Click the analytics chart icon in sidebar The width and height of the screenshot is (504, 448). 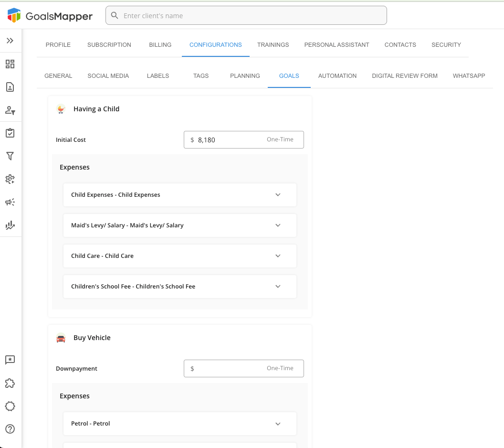10,225
